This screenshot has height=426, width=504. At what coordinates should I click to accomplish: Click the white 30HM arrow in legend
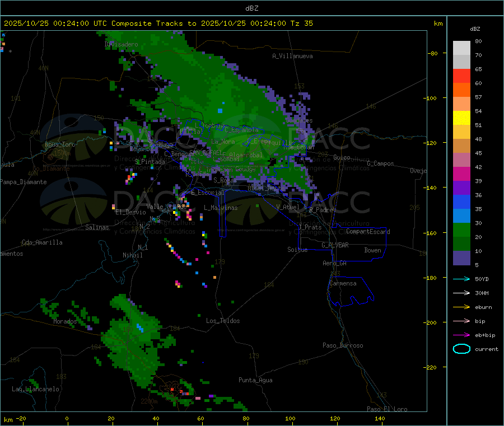[x=461, y=293]
